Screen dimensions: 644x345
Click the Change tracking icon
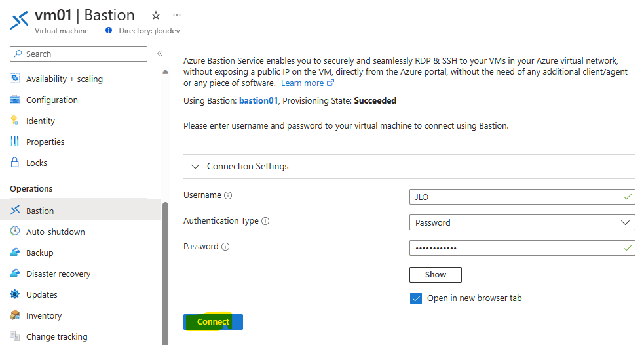[15, 336]
